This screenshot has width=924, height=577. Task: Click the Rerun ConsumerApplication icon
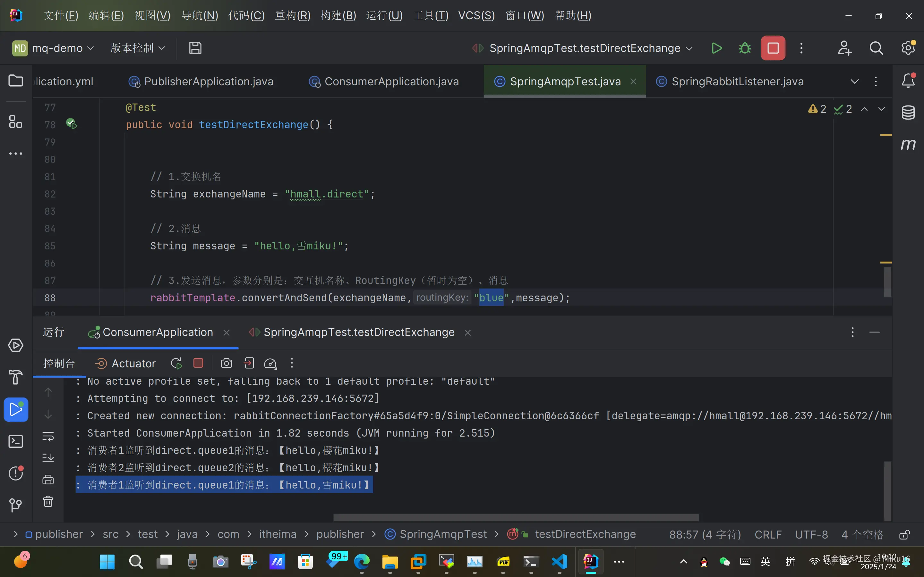click(176, 363)
